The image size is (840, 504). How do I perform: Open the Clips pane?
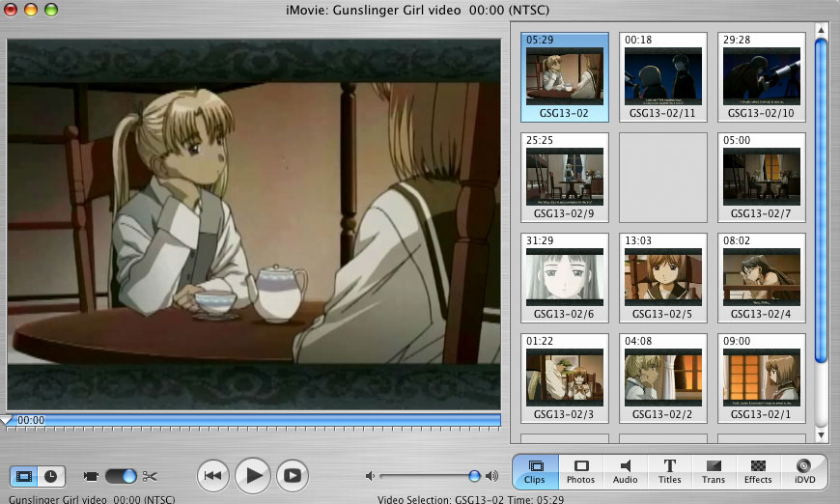pyautogui.click(x=534, y=471)
